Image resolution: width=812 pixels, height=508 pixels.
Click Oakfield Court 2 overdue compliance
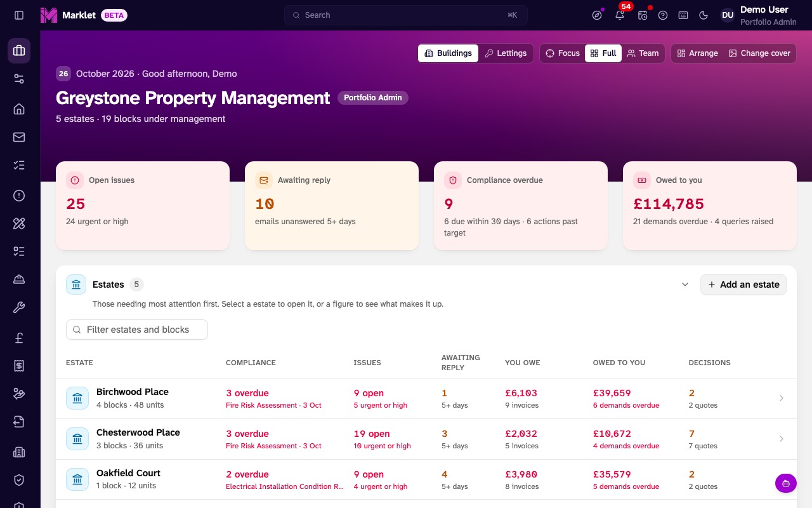coord(247,474)
